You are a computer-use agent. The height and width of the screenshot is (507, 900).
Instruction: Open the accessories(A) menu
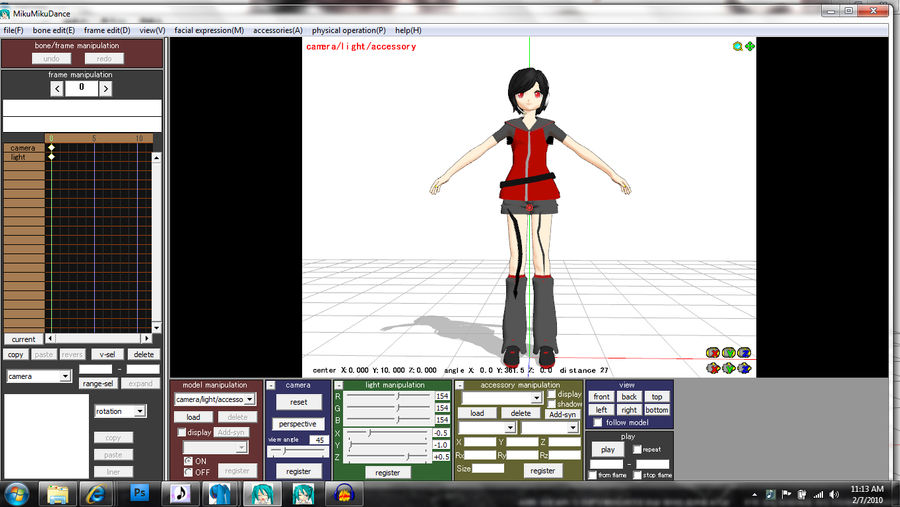coord(278,30)
